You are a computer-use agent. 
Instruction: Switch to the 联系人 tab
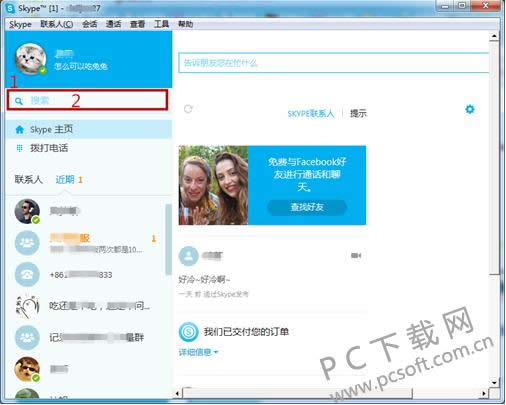coord(29,180)
